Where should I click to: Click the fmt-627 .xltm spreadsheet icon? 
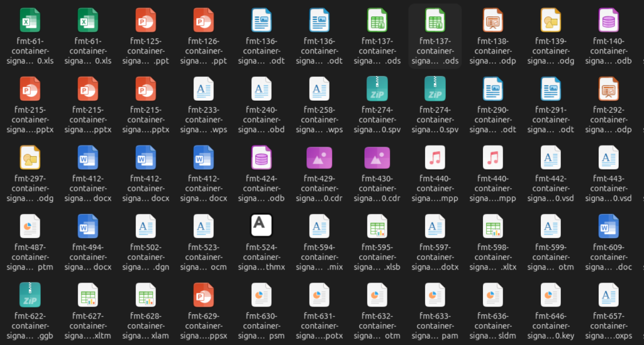(x=88, y=295)
